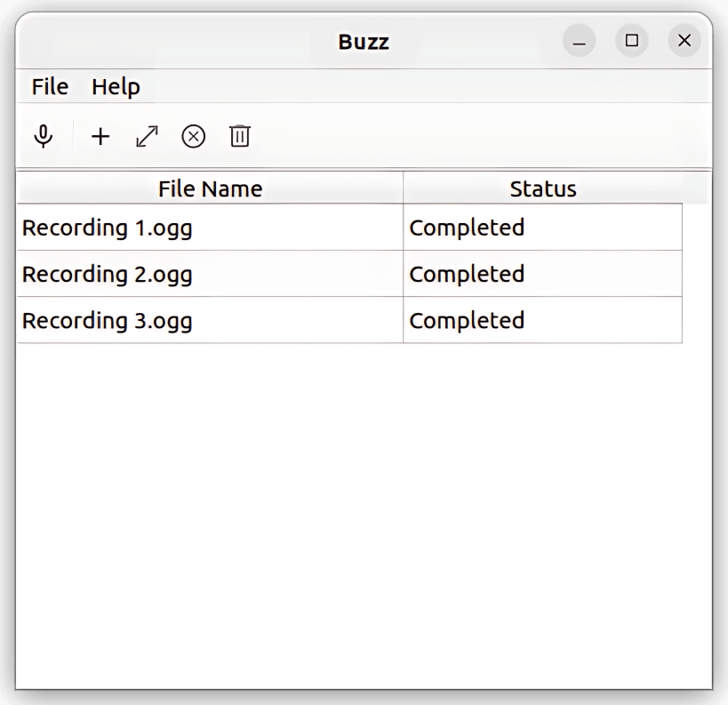Sort by the File Name column header
The width and height of the screenshot is (728, 705).
pyautogui.click(x=209, y=188)
